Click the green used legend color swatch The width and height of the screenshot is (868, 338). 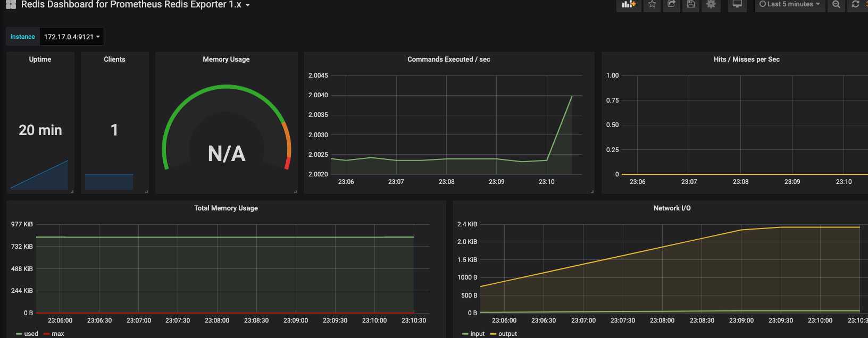(19, 334)
